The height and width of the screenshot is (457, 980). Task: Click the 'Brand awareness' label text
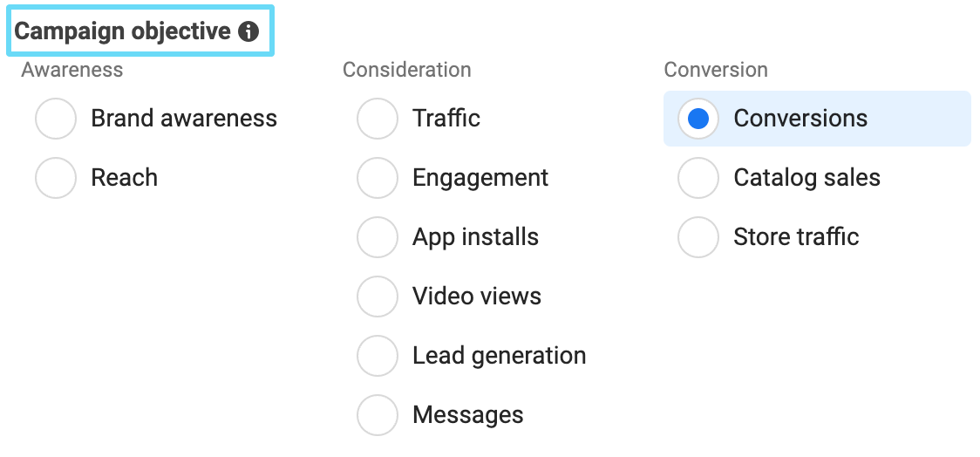(x=184, y=119)
